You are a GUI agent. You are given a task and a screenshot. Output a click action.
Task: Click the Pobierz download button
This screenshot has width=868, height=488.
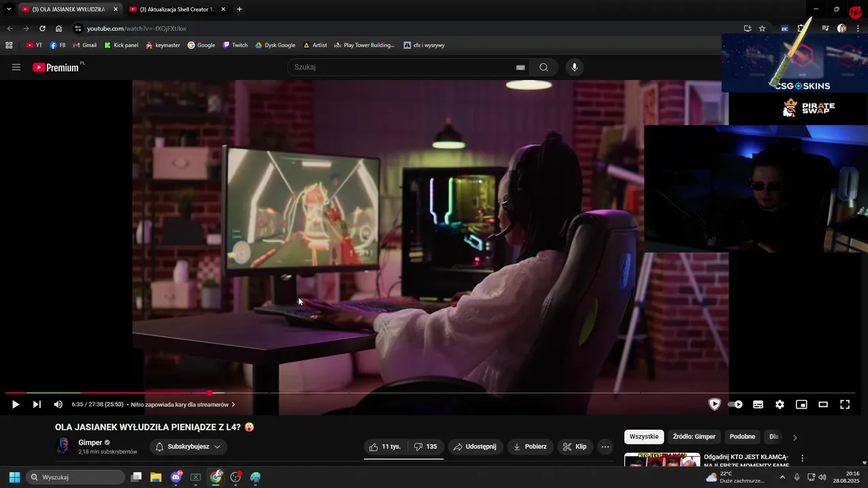[x=530, y=447]
